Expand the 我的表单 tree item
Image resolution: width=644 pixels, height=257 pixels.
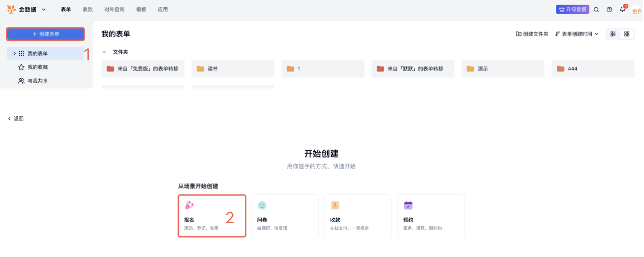[14, 54]
